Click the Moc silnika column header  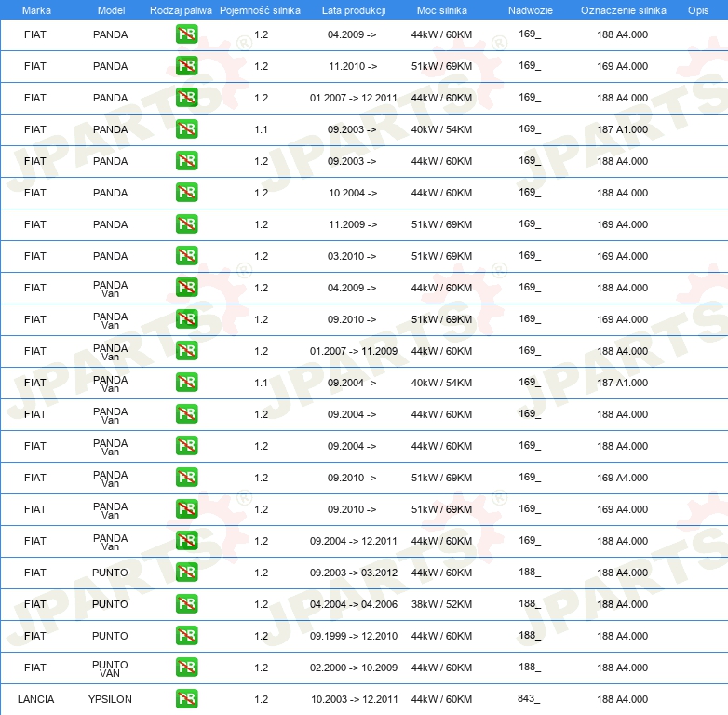[442, 10]
